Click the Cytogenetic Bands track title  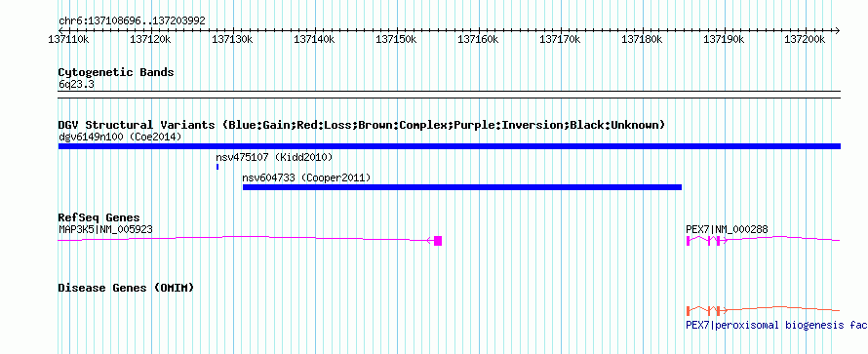coord(116,72)
